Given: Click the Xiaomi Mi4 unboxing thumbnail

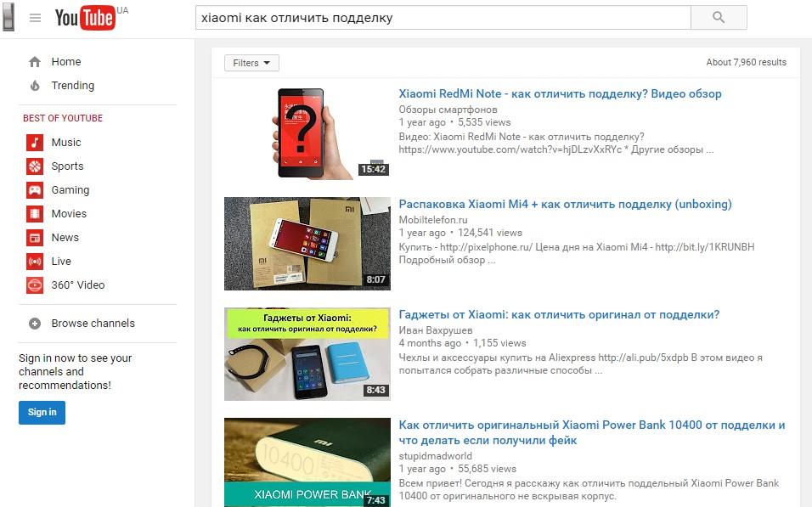Looking at the screenshot, I should (x=307, y=244).
